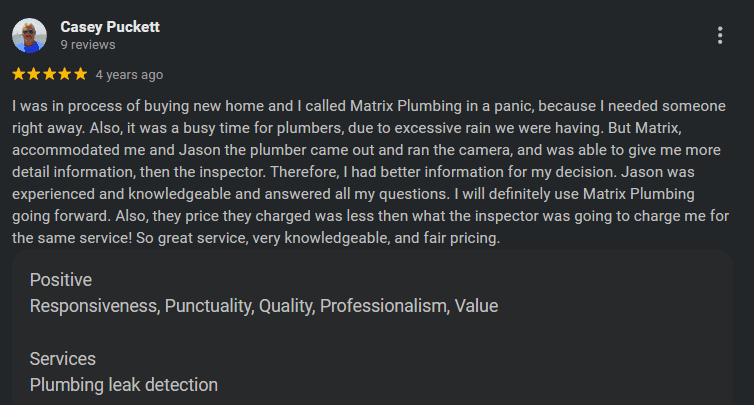Image resolution: width=754 pixels, height=405 pixels.
Task: Click the "Services" section heading
Action: click(x=62, y=358)
